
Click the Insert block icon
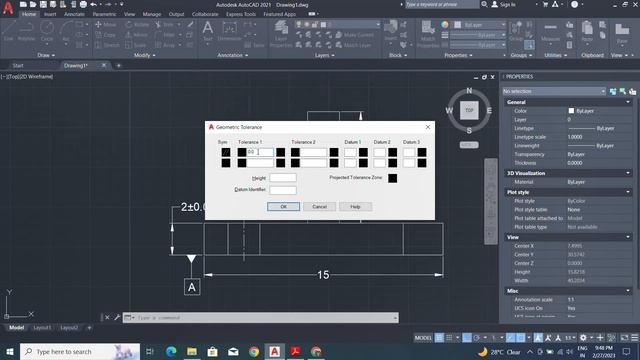point(391,30)
